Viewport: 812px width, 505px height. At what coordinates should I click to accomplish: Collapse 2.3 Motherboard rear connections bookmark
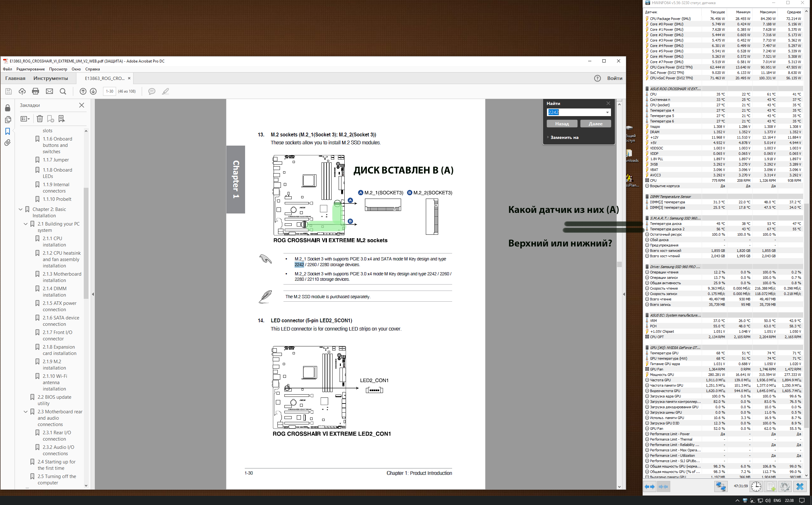[26, 411]
